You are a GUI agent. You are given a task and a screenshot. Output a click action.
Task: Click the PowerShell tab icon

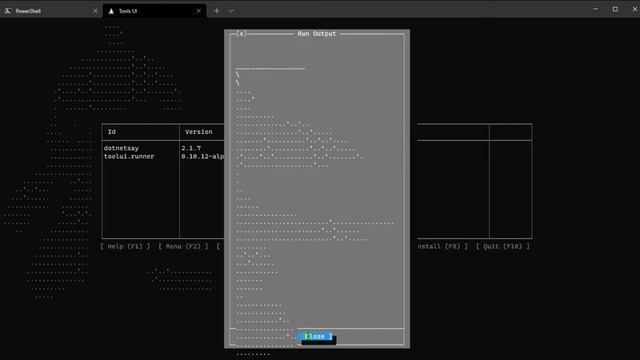[x=8, y=11]
